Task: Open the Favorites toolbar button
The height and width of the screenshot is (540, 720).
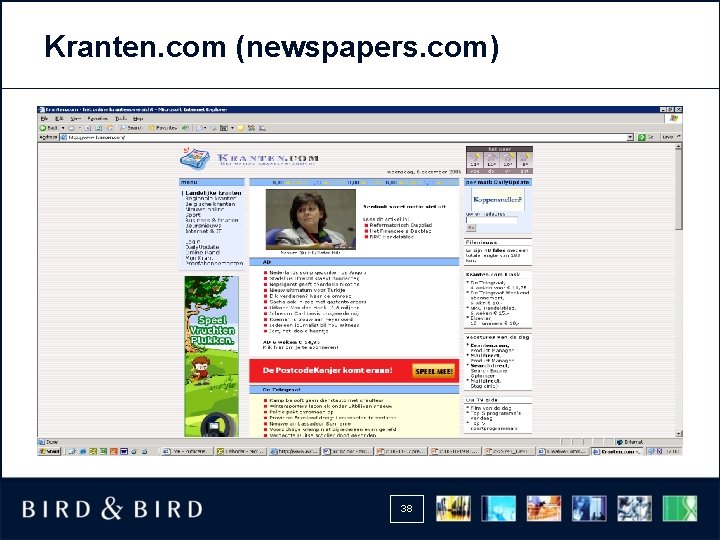Action: pyautogui.click(x=163, y=128)
